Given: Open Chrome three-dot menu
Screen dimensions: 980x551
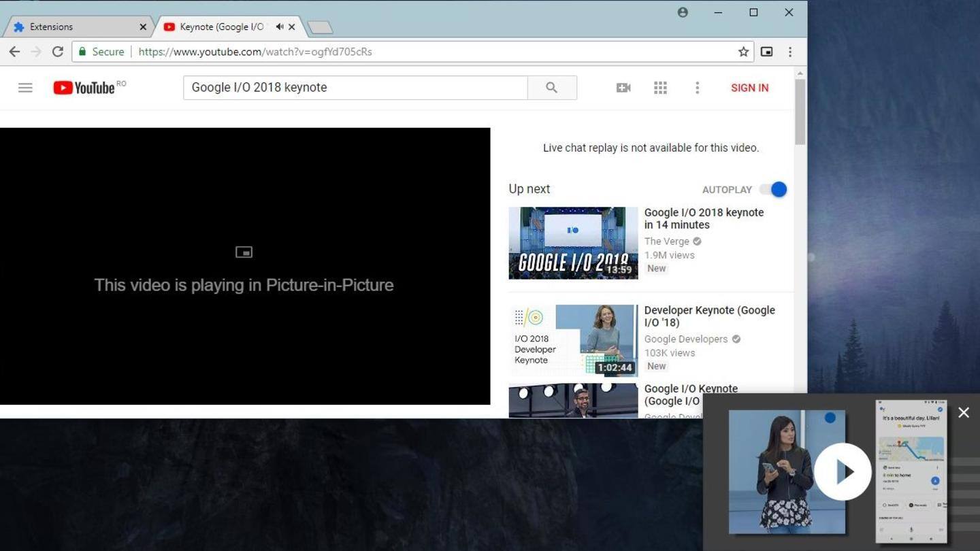Looking at the screenshot, I should pos(789,52).
